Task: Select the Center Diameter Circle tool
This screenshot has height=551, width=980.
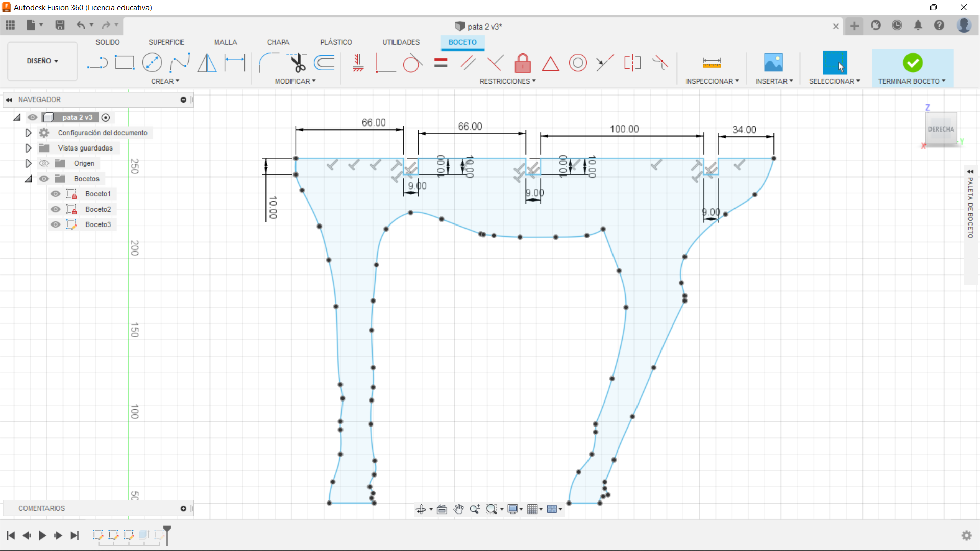Action: pos(152,63)
